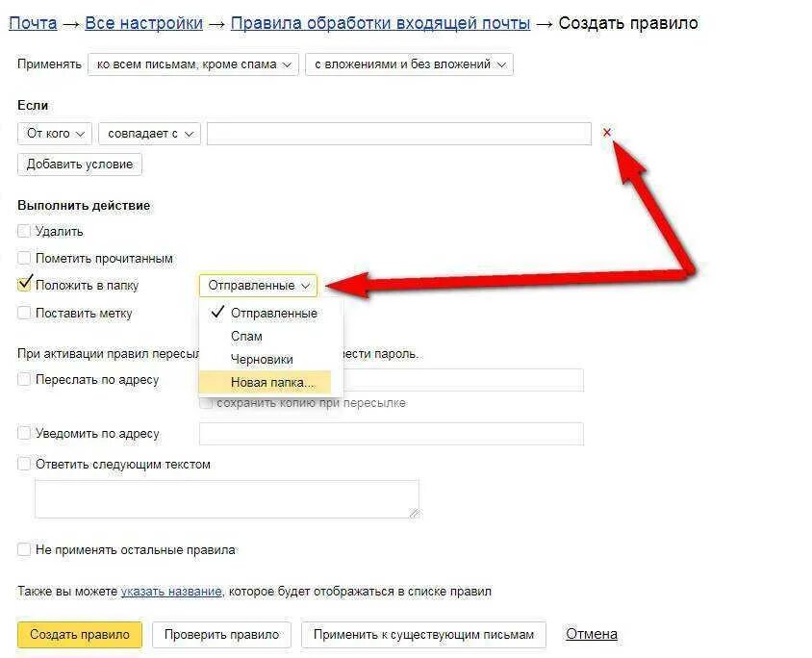Screen dimensions: 812x658
Task: Open the От кого condition dropdown
Action: pos(55,134)
